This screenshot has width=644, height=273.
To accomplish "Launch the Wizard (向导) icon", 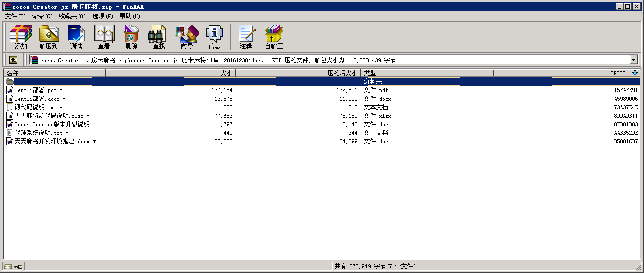I will point(187,37).
